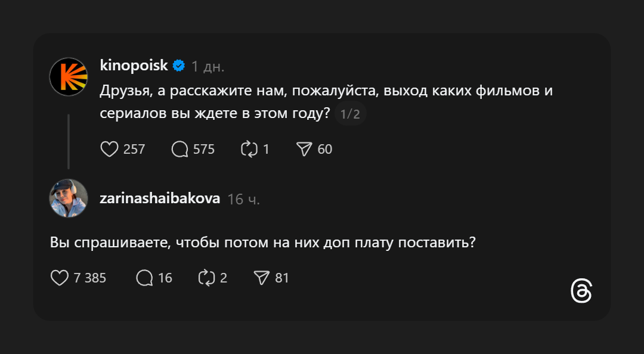Open comments on the kinopoisk post
Viewport: 644px width, 354px height.
pos(180,148)
